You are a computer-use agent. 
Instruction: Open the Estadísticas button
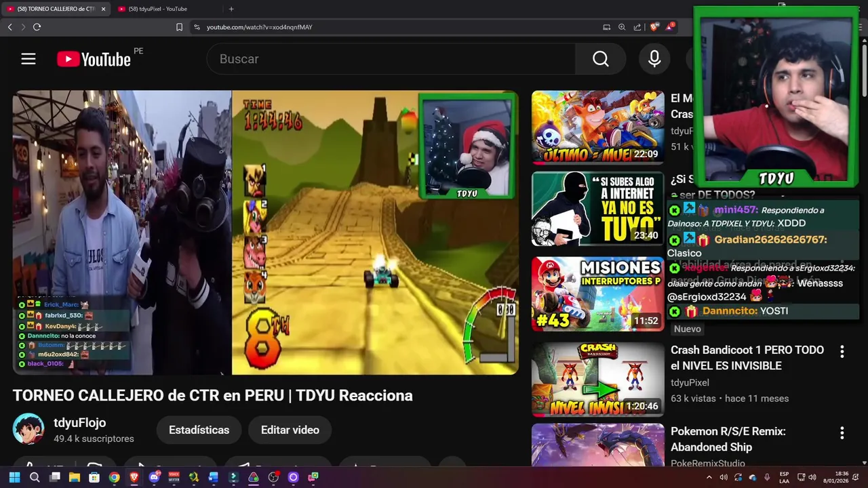pyautogui.click(x=199, y=430)
